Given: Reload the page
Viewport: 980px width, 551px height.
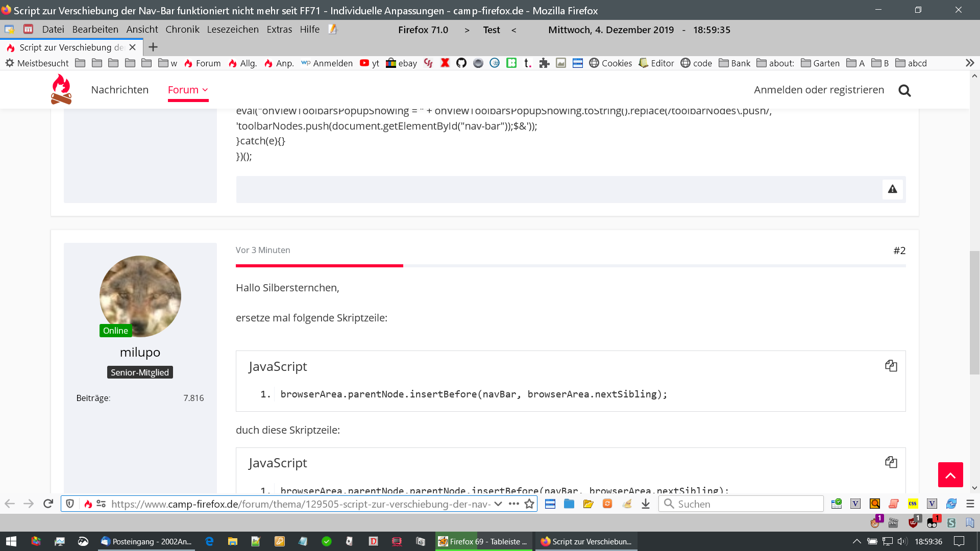Looking at the screenshot, I should [x=48, y=504].
